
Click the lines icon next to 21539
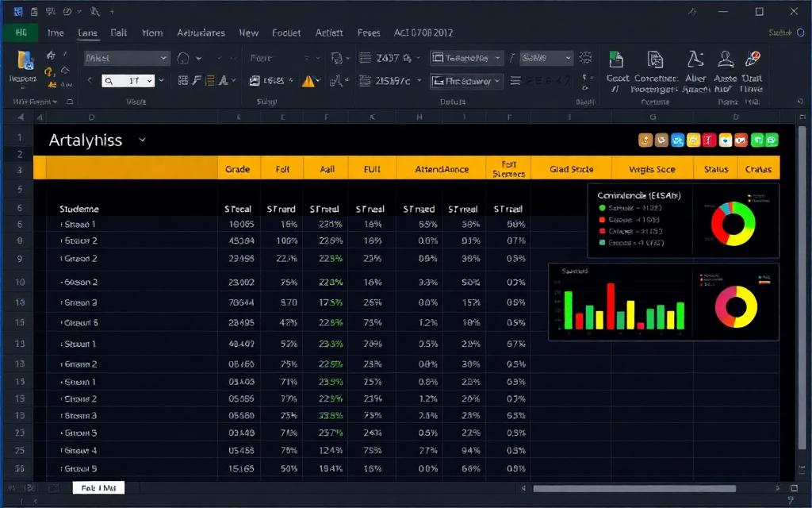365,81
